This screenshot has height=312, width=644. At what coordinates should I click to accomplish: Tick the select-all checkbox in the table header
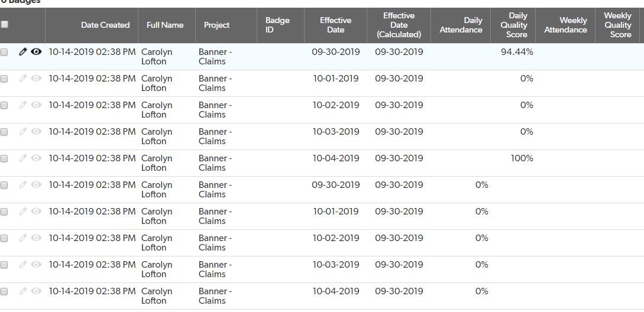(x=5, y=25)
